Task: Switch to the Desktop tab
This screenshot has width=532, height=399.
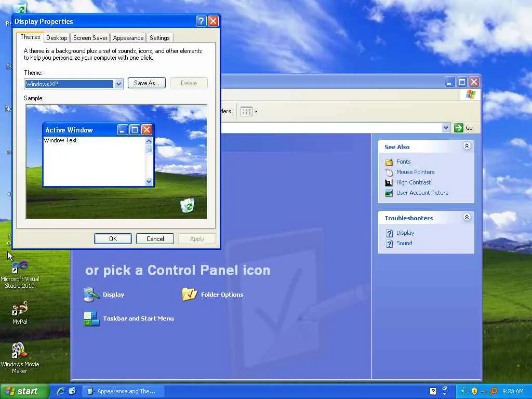Action: [57, 37]
